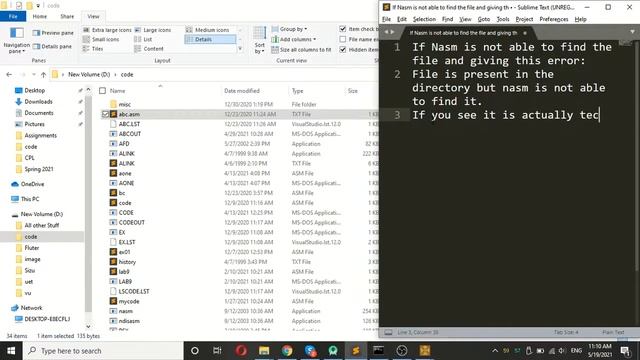640x360 pixels.
Task: Open OneDrive in the navigation pane
Action: [32, 184]
